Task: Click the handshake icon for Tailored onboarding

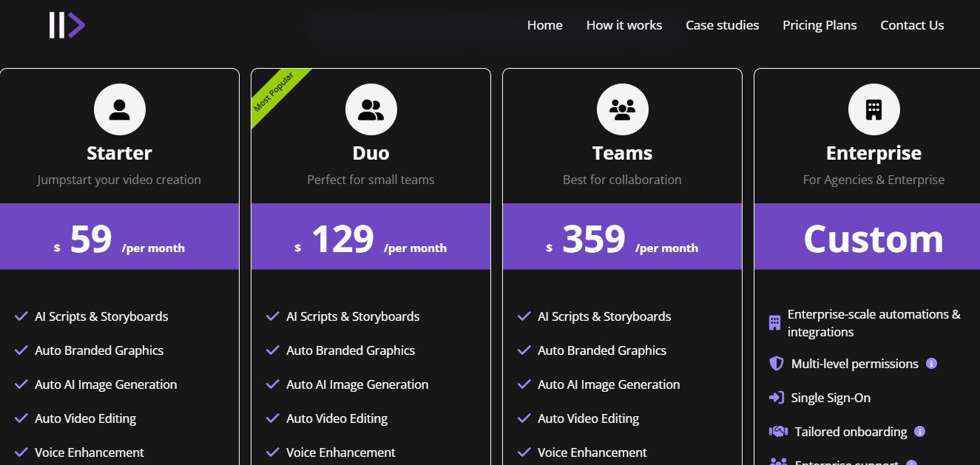Action: [x=777, y=431]
